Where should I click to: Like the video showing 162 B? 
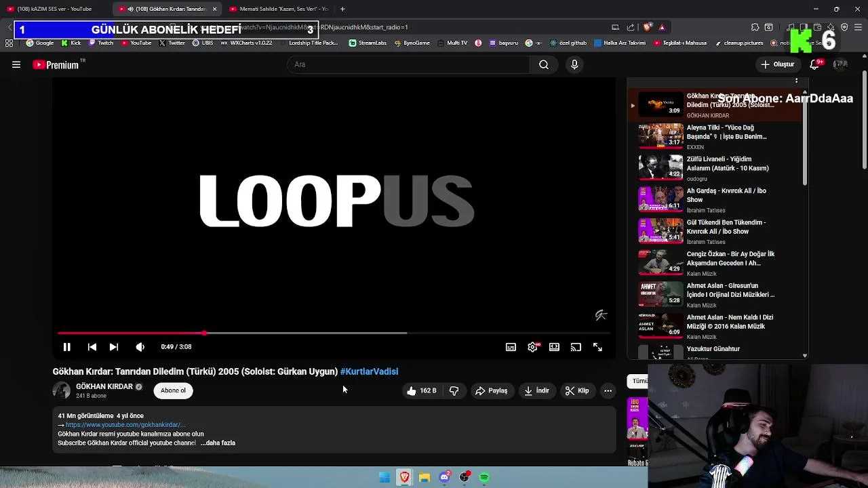point(422,390)
